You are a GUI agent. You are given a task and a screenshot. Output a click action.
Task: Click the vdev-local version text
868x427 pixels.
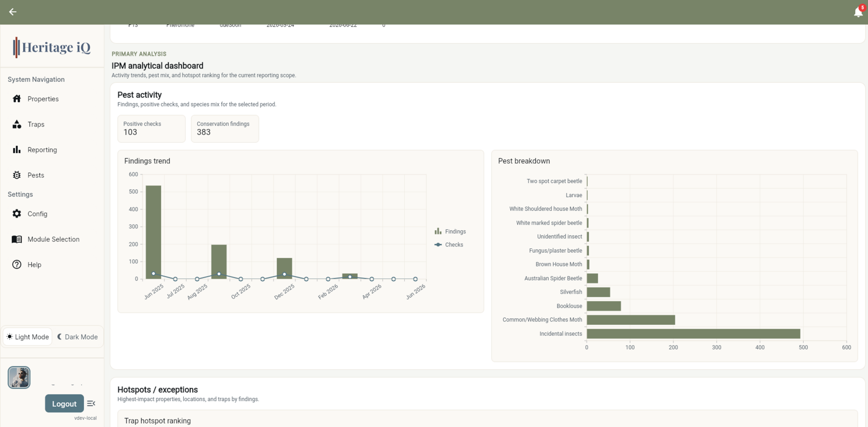[x=85, y=418]
